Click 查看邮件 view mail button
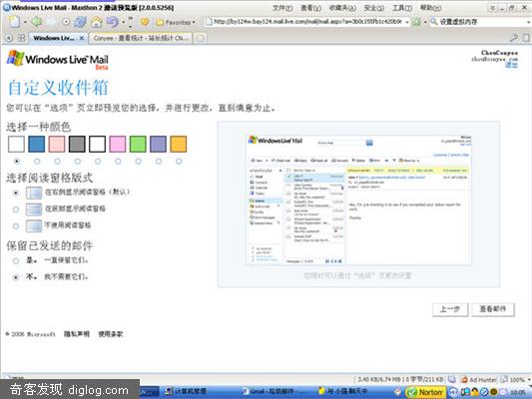The height and width of the screenshot is (399, 532). (x=493, y=309)
